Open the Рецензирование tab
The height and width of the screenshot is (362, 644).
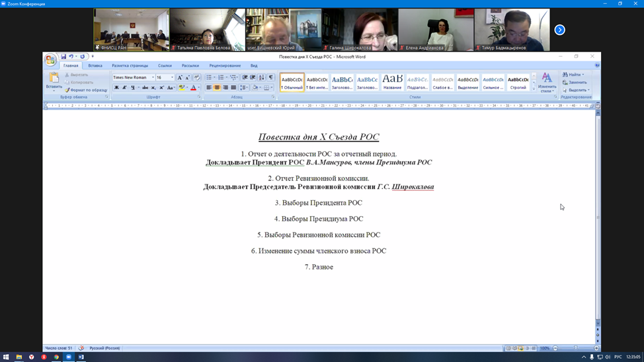[x=225, y=66]
